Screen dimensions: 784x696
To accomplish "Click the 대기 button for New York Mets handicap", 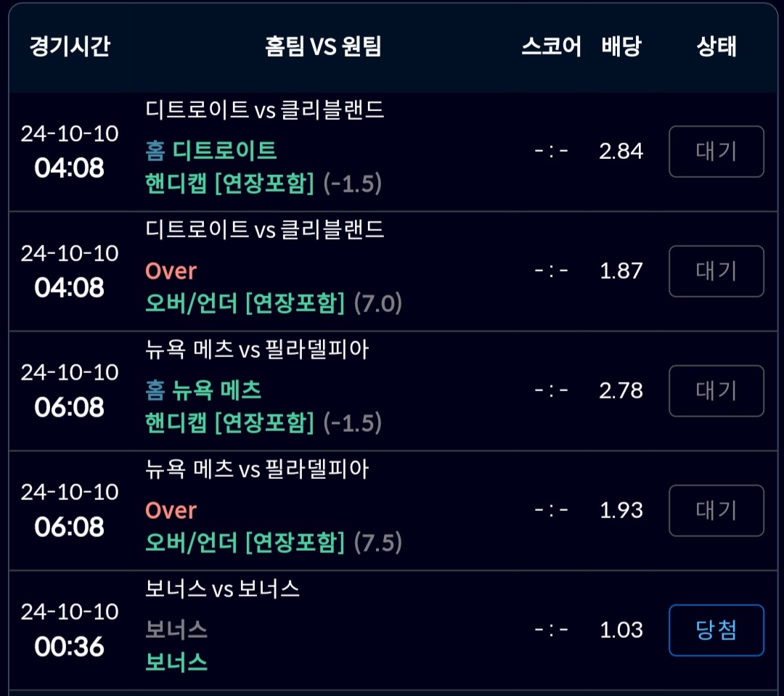I will coord(716,391).
